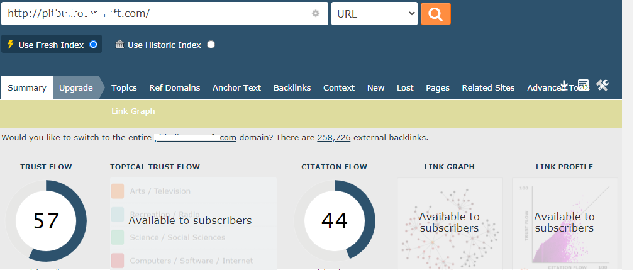Open the Advanced Tools tab
The height and width of the screenshot is (270, 644).
pos(558,88)
